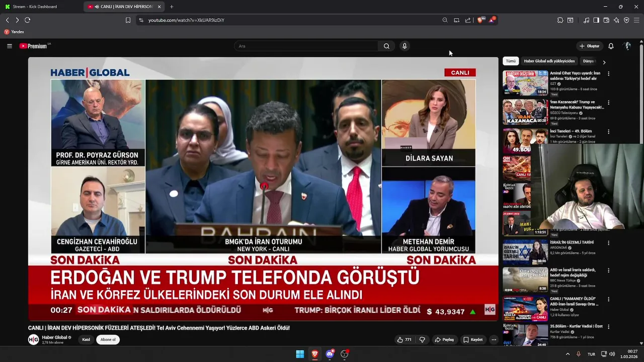Click the share page icon in the address bar
644x362 pixels.
(468, 20)
